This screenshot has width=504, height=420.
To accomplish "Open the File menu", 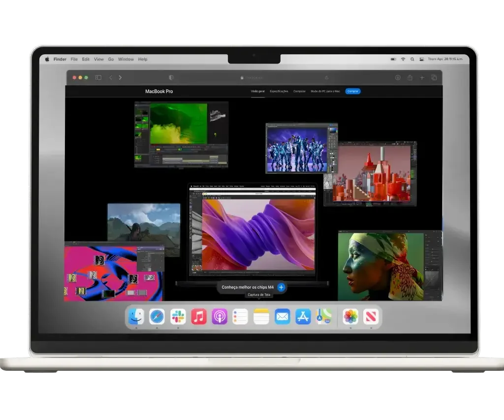I will point(74,59).
